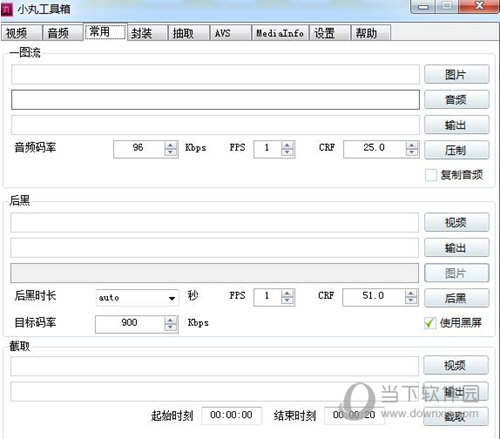Decrease CRF 25.0 value

point(412,152)
